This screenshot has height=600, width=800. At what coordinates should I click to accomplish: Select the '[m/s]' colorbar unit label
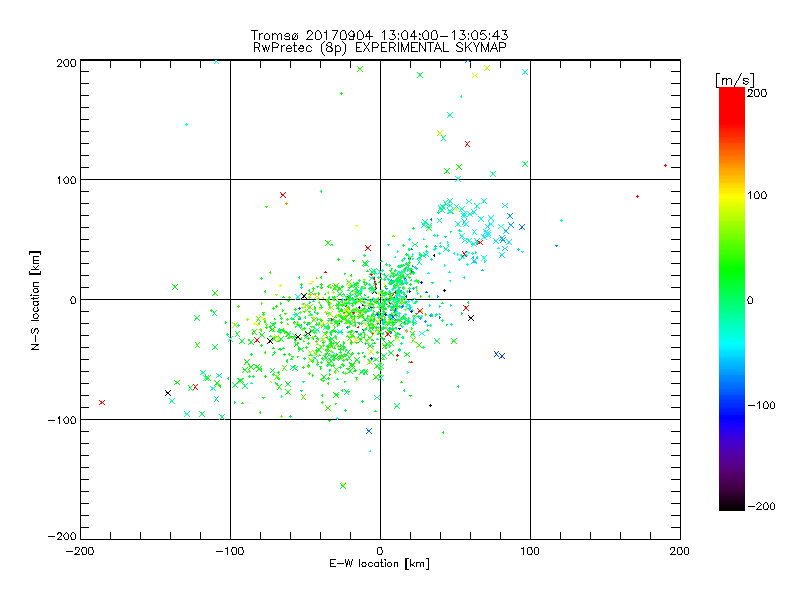734,80
